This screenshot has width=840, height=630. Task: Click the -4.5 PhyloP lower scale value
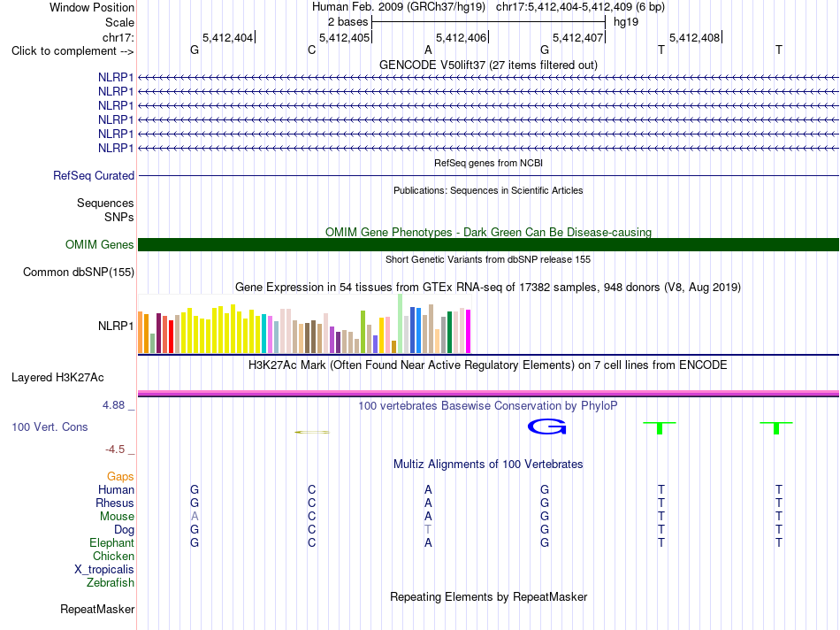(x=115, y=449)
